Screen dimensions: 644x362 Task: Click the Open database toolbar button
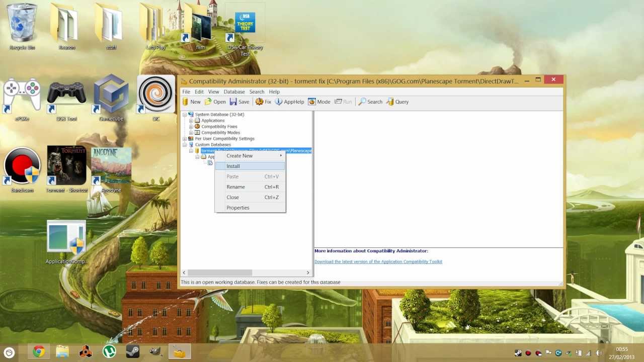(x=215, y=102)
